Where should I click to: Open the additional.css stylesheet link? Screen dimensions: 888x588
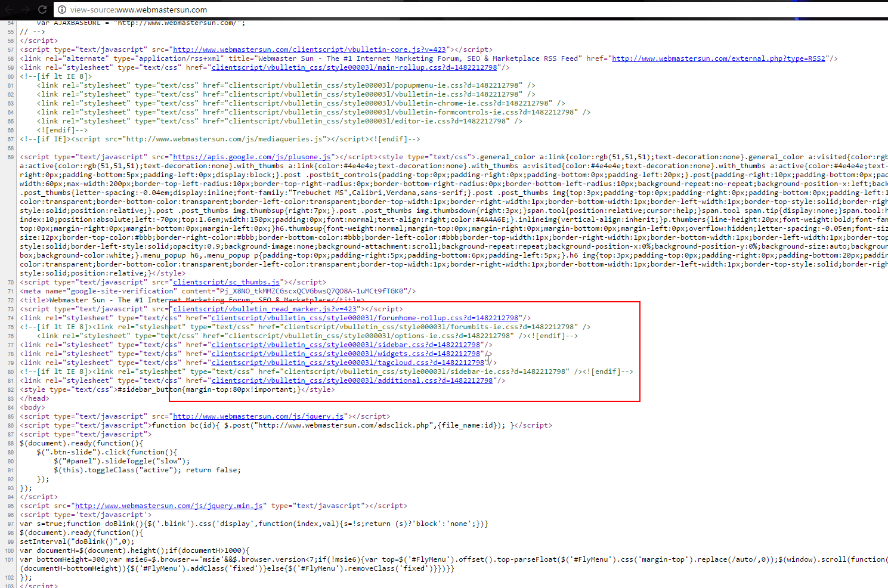(x=352, y=380)
